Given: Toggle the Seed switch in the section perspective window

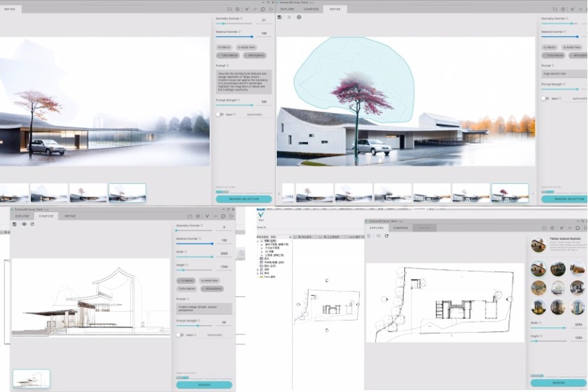Looking at the screenshot, I should [180, 335].
